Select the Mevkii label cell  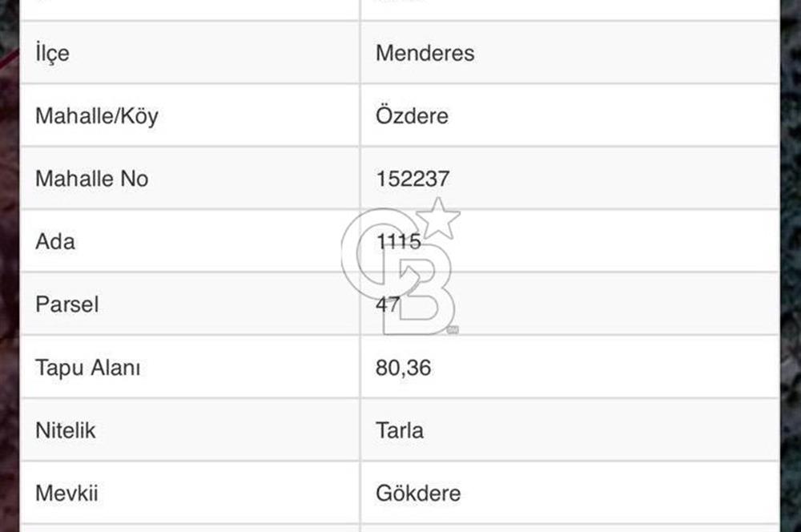[x=66, y=493]
